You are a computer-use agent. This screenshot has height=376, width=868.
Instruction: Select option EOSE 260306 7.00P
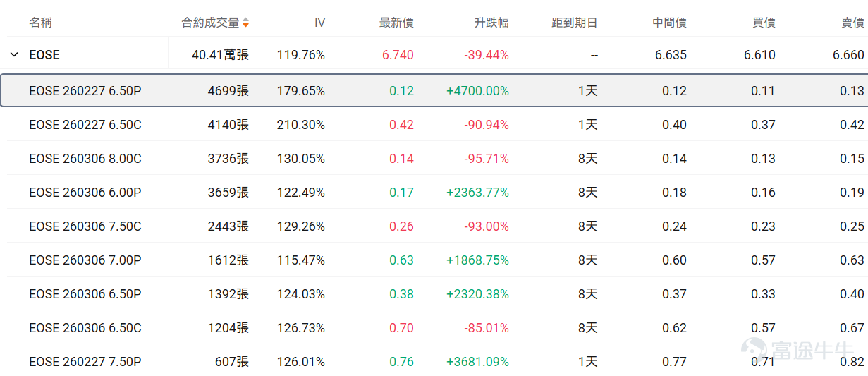[x=85, y=260]
